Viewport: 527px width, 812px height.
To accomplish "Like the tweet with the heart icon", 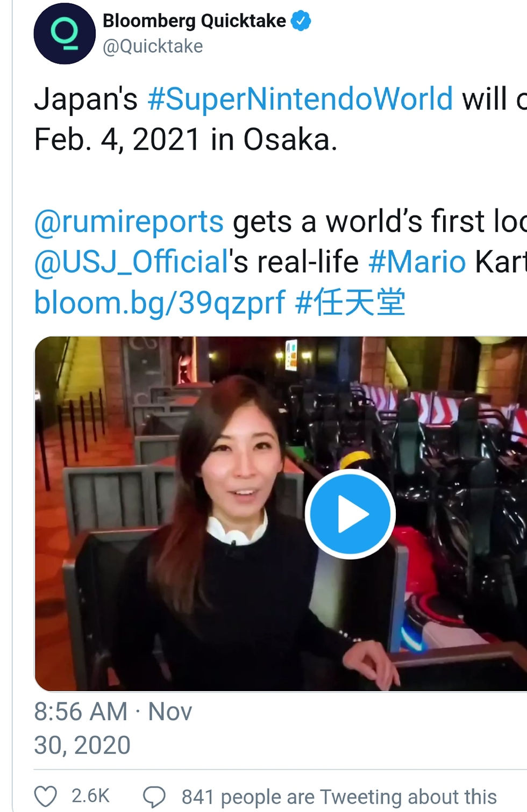I will [46, 796].
